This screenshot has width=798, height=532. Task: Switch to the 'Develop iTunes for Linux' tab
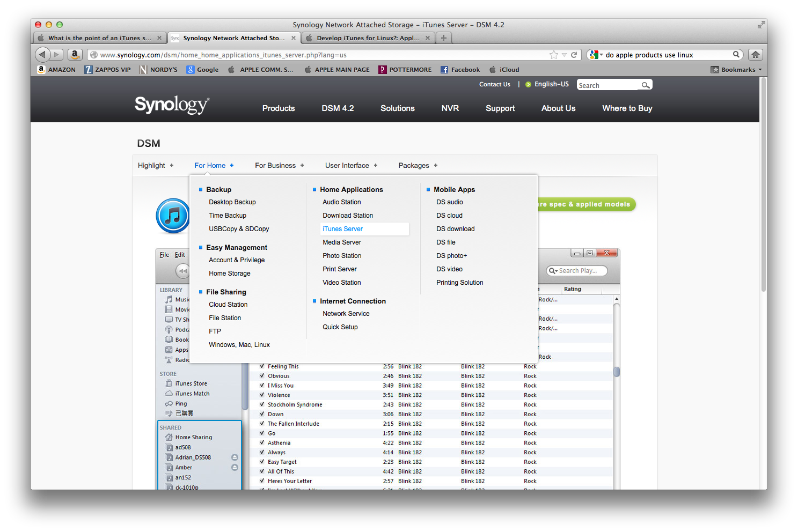(368, 38)
